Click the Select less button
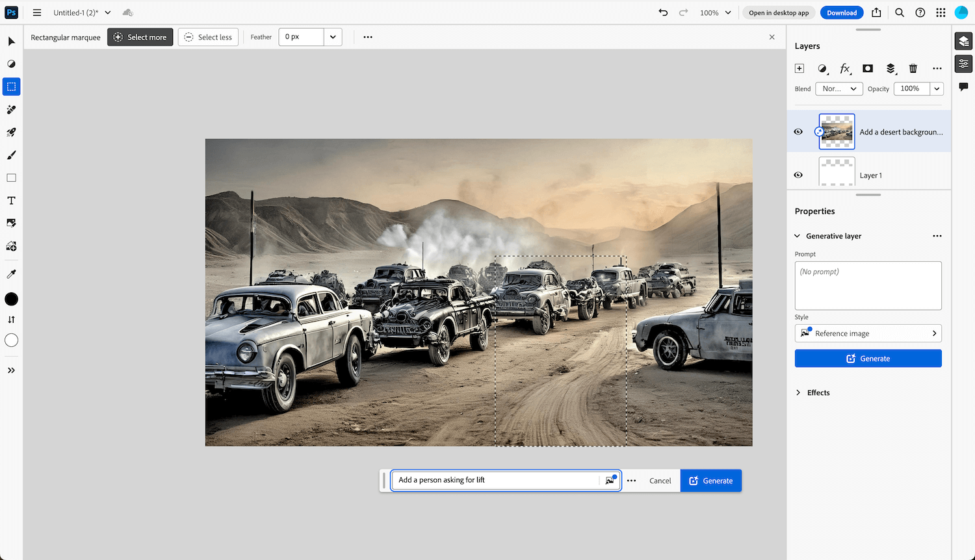This screenshot has width=975, height=560. (208, 37)
